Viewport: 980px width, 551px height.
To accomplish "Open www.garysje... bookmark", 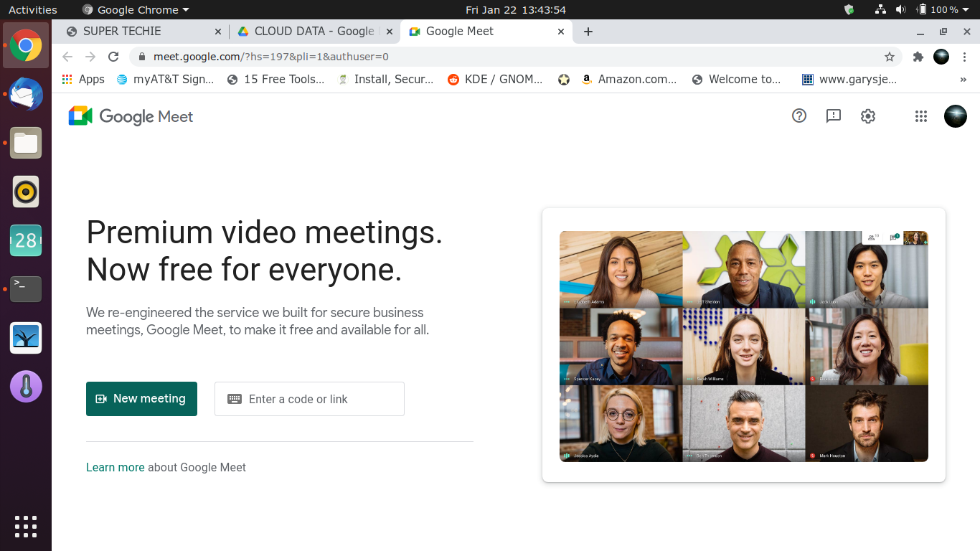I will pyautogui.click(x=849, y=80).
